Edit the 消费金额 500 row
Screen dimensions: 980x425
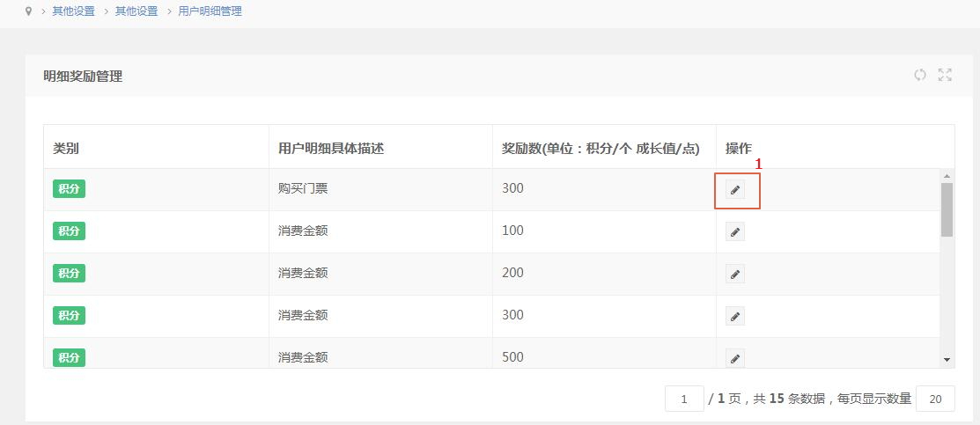click(735, 358)
